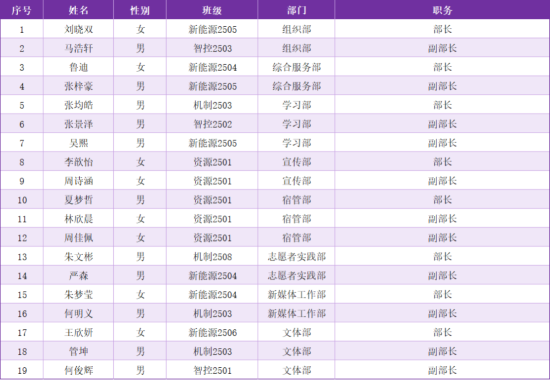
Task: Click 新媒体工作部 in 何明义's row
Action: click(296, 313)
